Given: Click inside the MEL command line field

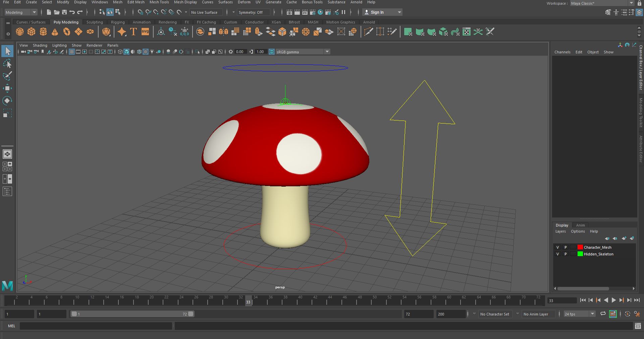Looking at the screenshot, I should [96, 326].
